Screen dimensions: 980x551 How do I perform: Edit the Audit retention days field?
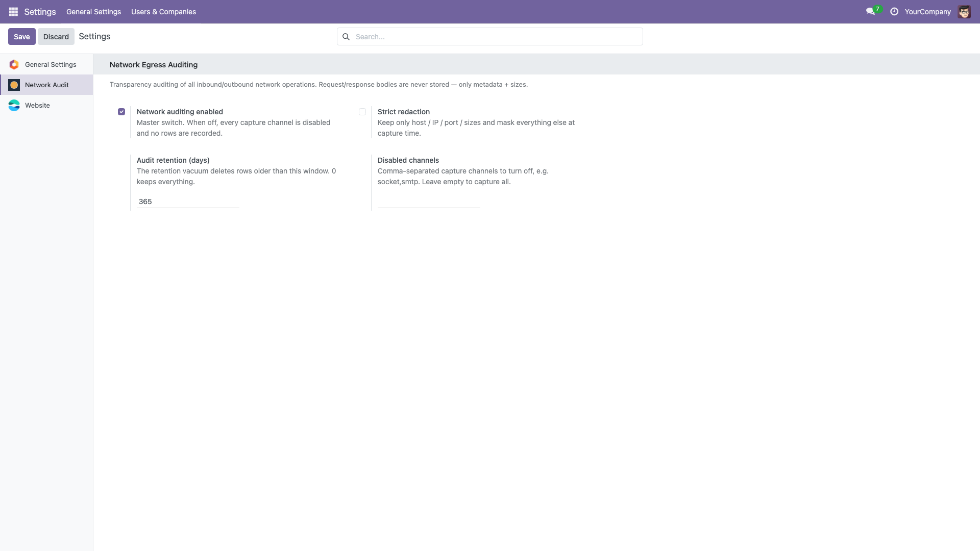[x=188, y=202]
